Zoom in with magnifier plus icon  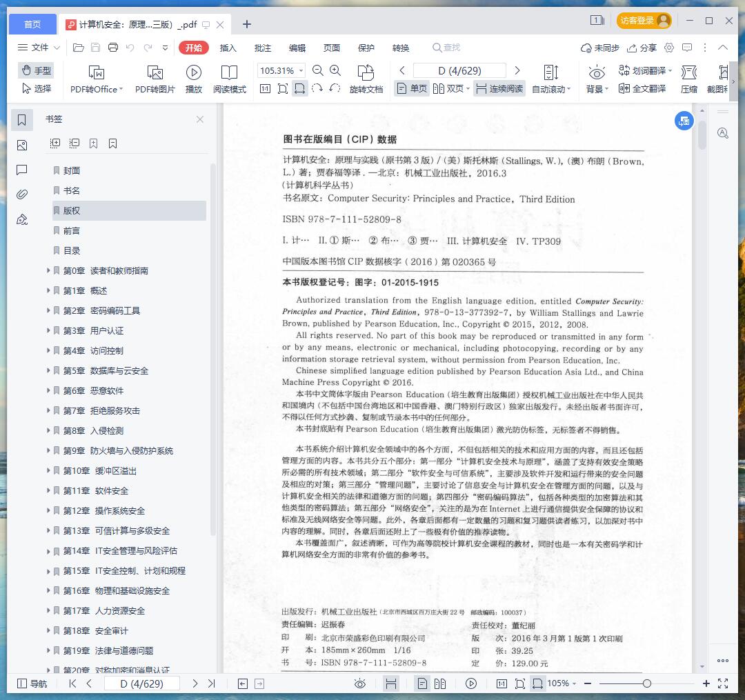(335, 70)
